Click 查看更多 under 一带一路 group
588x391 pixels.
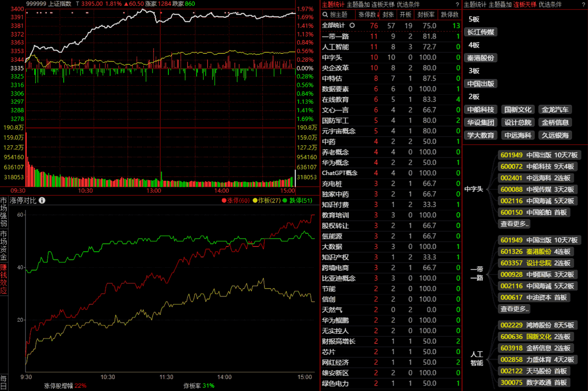[x=515, y=309]
